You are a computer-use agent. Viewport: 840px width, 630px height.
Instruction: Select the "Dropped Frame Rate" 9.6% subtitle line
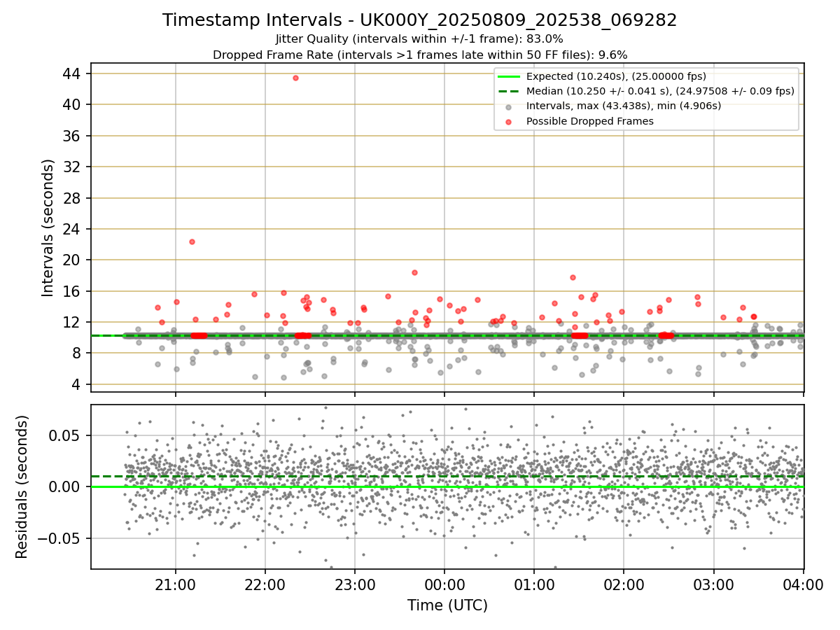click(x=420, y=55)
